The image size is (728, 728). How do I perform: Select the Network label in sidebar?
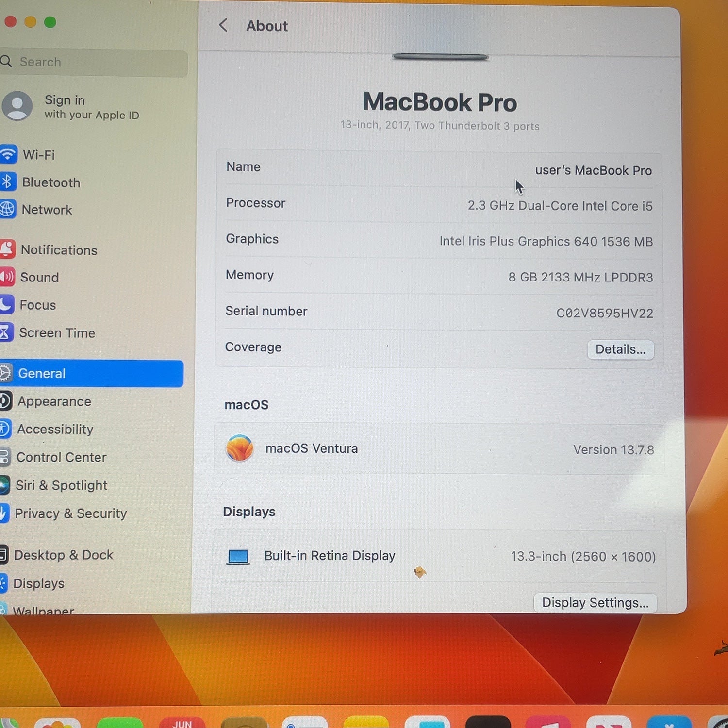[47, 210]
